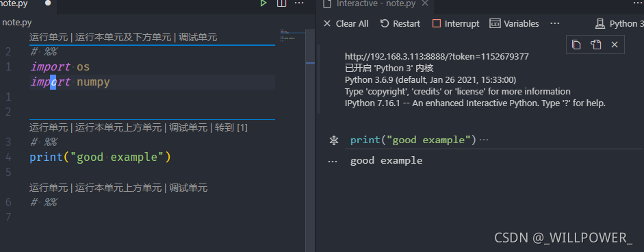Click the import numpy code line

(x=70, y=82)
